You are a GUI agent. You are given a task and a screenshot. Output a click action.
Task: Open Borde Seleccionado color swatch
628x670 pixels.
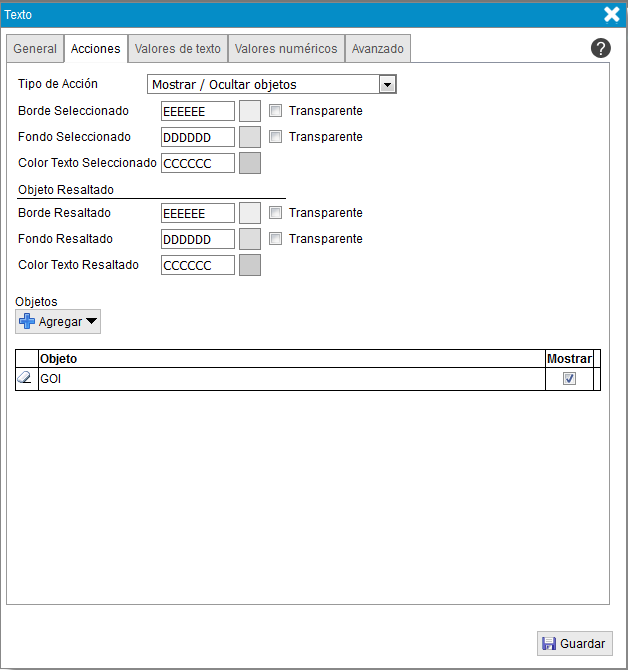click(250, 111)
